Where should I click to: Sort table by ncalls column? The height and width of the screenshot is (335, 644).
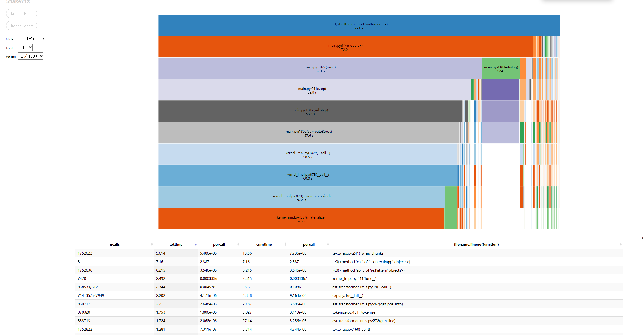[115, 244]
